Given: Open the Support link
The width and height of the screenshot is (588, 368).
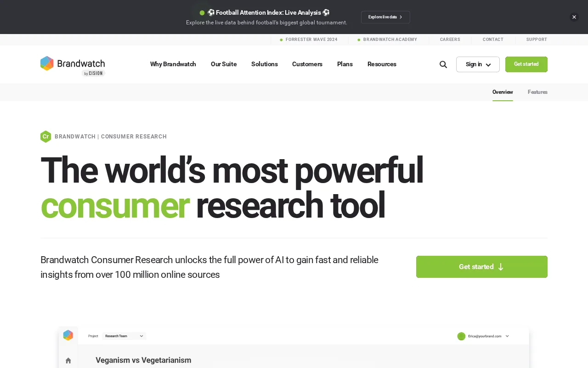Looking at the screenshot, I should 537,40.
